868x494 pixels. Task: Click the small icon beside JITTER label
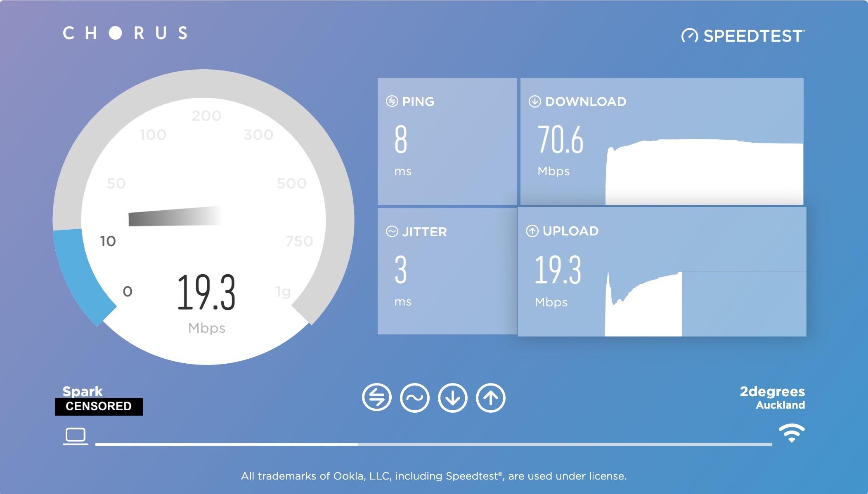click(x=392, y=232)
